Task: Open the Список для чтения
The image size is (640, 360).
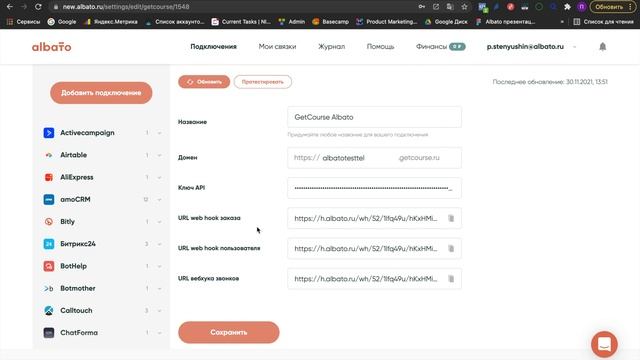Action: pyautogui.click(x=603, y=22)
